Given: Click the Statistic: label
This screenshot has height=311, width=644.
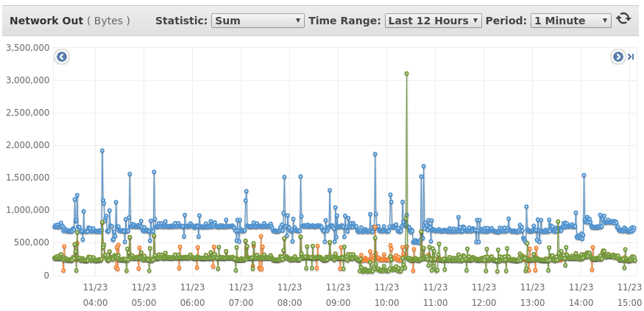Looking at the screenshot, I should click(182, 21).
